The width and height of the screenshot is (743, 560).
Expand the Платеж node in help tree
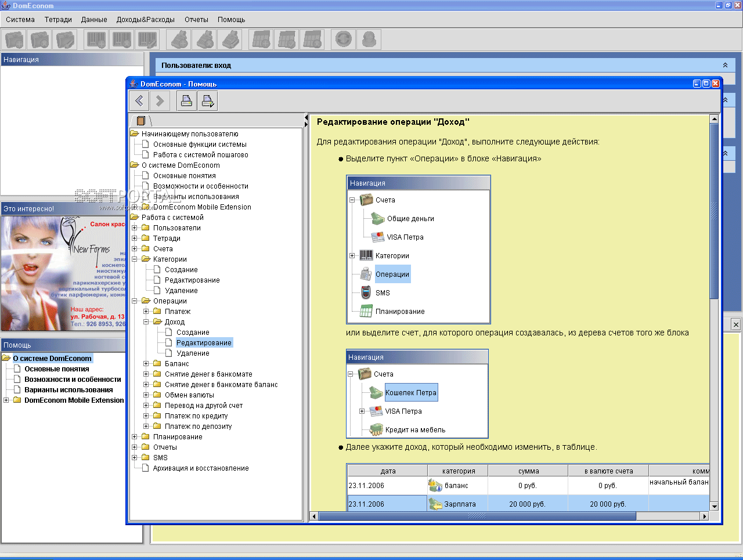[146, 312]
